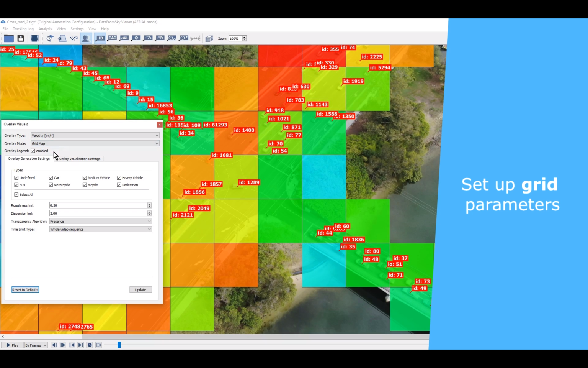Click the blue playback timeline slider handle
The width and height of the screenshot is (588, 368).
click(x=119, y=345)
